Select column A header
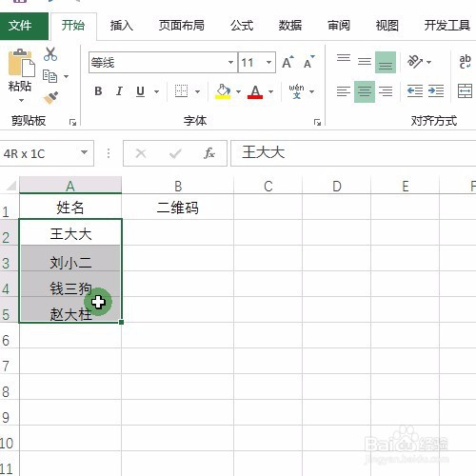The height and width of the screenshot is (476, 476). (x=70, y=186)
